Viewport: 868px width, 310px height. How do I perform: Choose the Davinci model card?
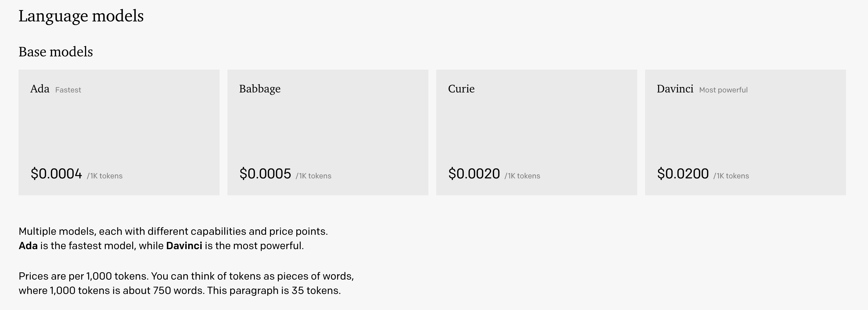[745, 132]
